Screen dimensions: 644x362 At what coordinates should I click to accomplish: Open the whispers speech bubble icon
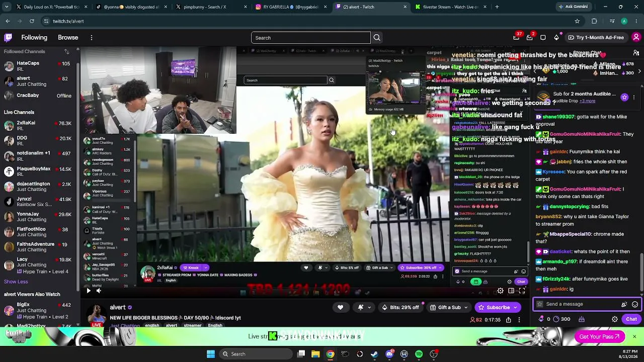543,37
